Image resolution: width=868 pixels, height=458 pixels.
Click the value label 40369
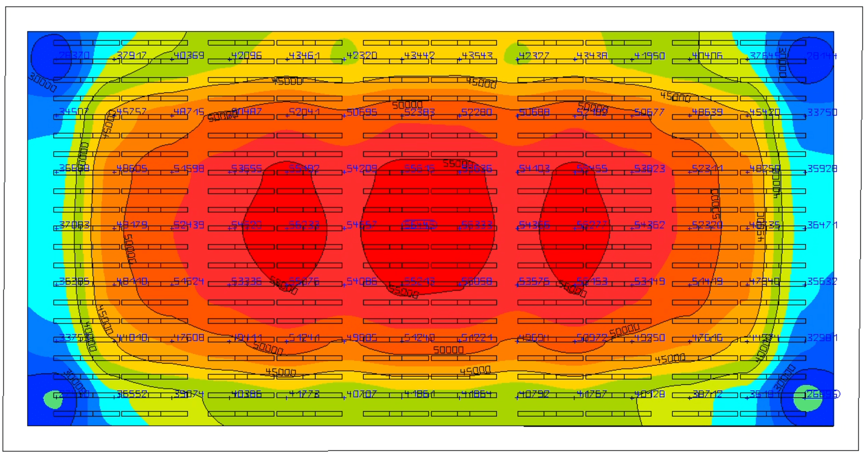189,55
